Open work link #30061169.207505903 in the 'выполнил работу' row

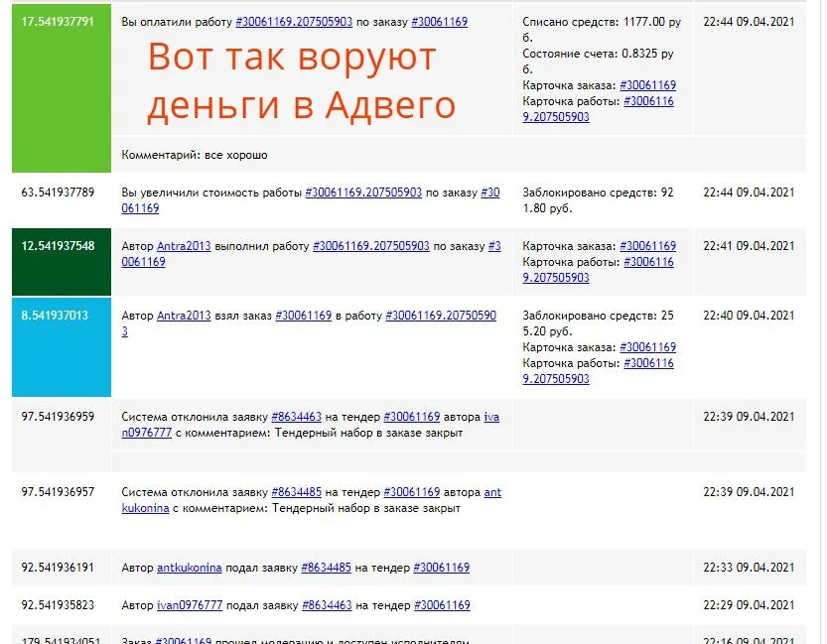tap(371, 246)
